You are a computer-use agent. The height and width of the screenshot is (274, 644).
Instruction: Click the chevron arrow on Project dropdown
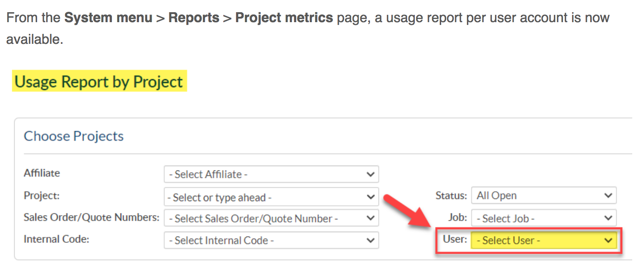370,197
